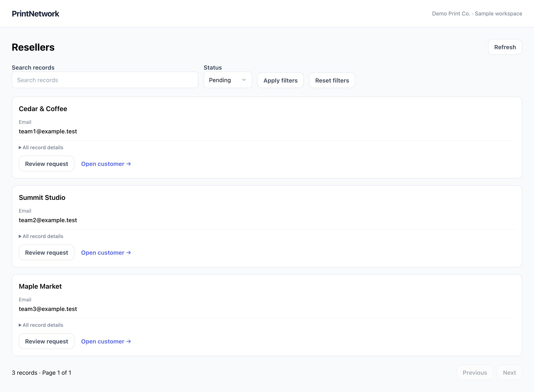
Task: Expand All record details for Maple Market
Action: 41,325
